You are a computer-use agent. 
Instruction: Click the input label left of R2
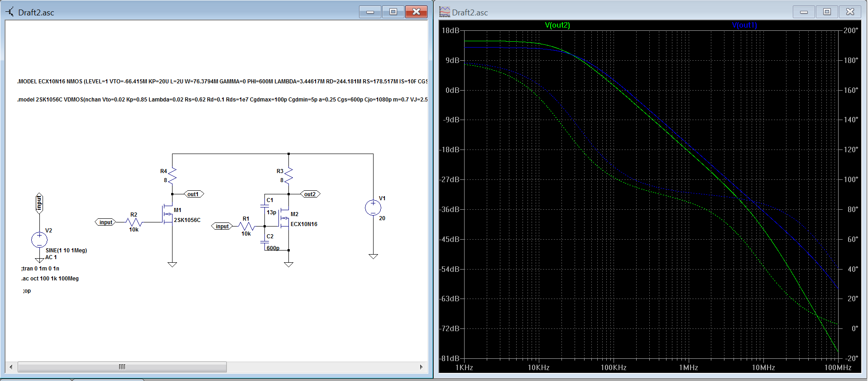click(x=106, y=222)
